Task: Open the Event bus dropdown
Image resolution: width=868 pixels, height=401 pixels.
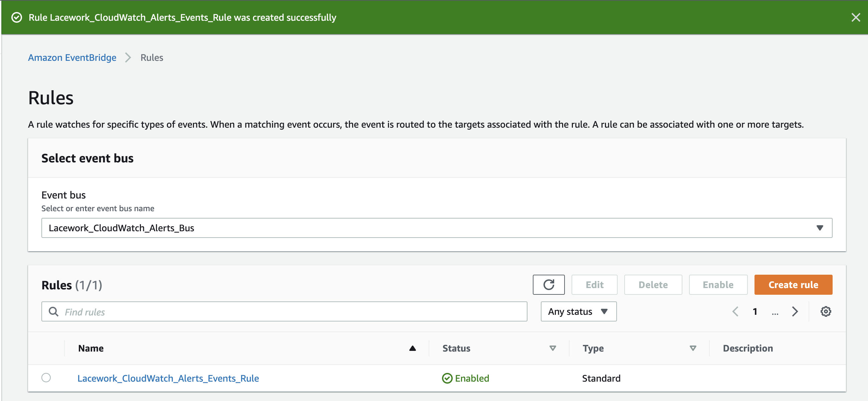Action: click(437, 228)
